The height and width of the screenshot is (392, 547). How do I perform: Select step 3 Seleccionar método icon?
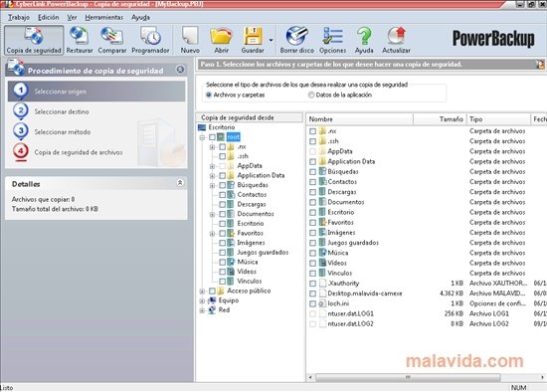21,131
